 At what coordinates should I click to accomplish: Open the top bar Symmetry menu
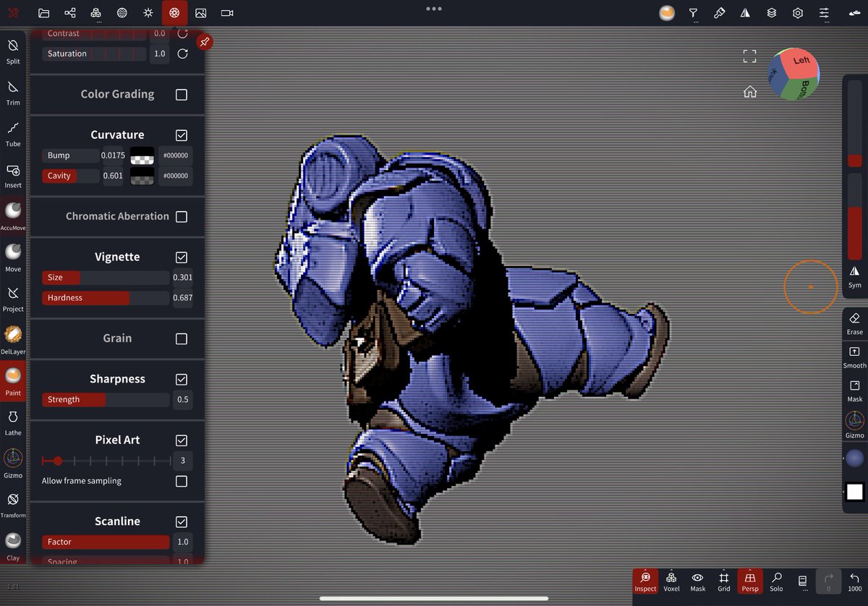745,13
